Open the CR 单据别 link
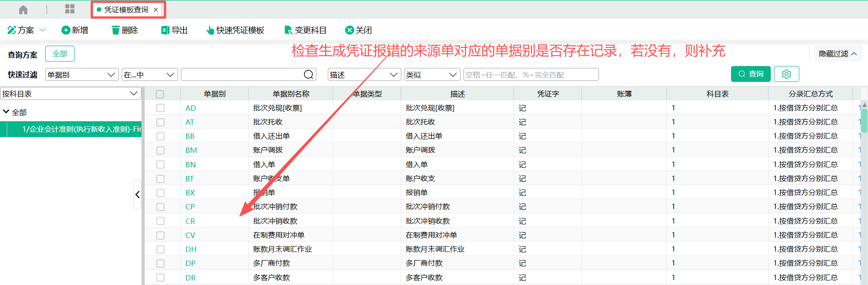 click(x=190, y=221)
